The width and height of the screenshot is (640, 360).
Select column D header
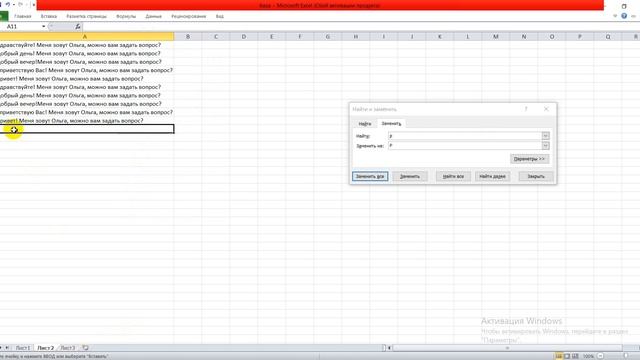pyautogui.click(x=244, y=37)
